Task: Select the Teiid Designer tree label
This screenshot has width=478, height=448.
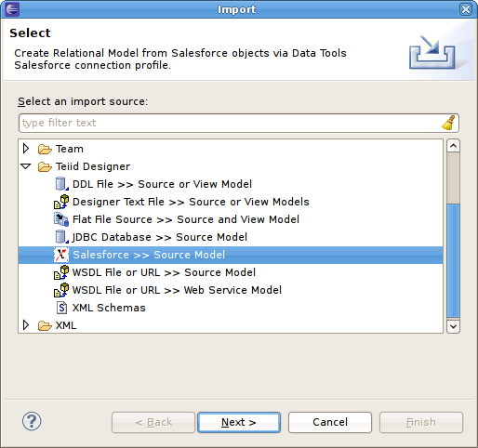Action: pyautogui.click(x=93, y=166)
